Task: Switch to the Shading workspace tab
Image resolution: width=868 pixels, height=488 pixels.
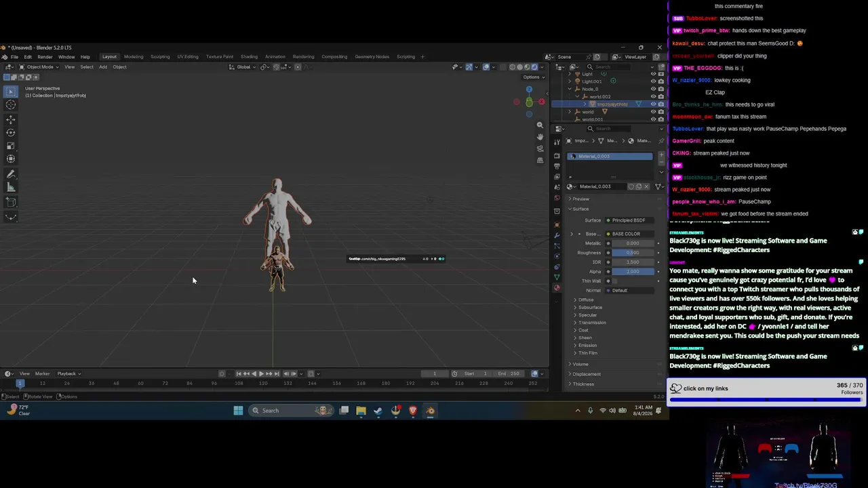Action: pos(249,57)
